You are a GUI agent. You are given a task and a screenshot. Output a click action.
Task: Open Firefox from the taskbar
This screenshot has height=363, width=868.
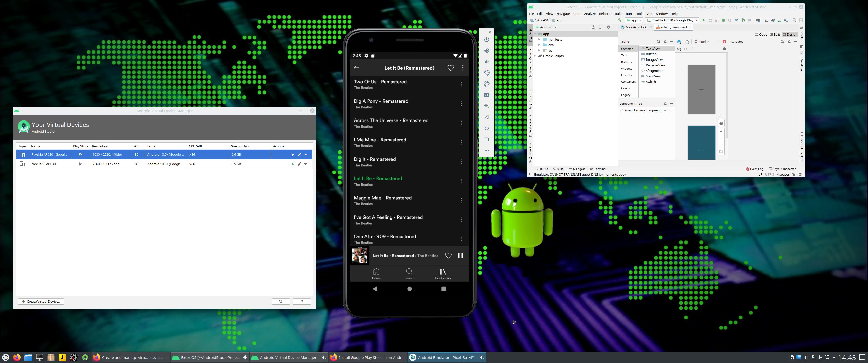coord(17,358)
